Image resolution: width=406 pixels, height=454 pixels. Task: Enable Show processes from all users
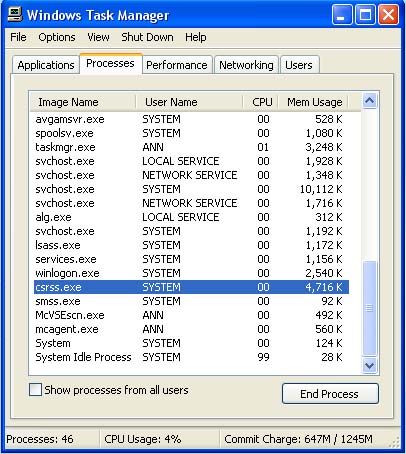(x=35, y=389)
